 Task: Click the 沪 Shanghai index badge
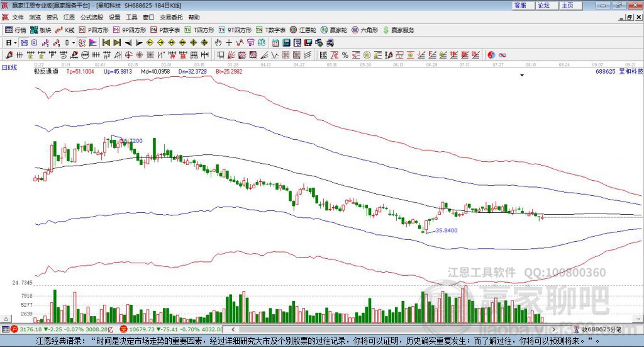pos(14,329)
